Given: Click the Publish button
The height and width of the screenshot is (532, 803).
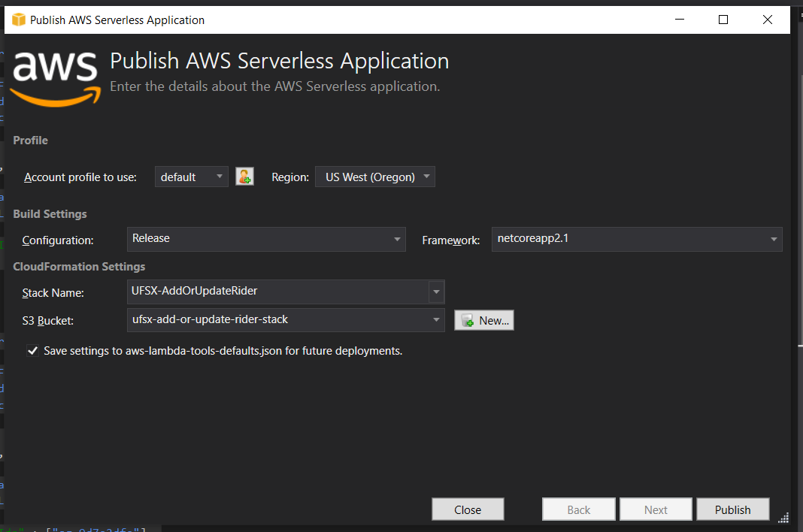Looking at the screenshot, I should click(x=732, y=509).
